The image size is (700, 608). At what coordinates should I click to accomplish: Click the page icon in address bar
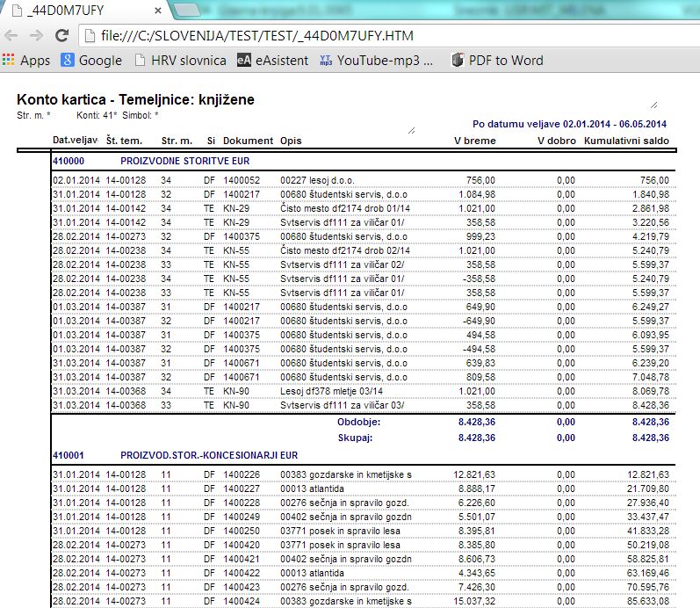click(90, 35)
